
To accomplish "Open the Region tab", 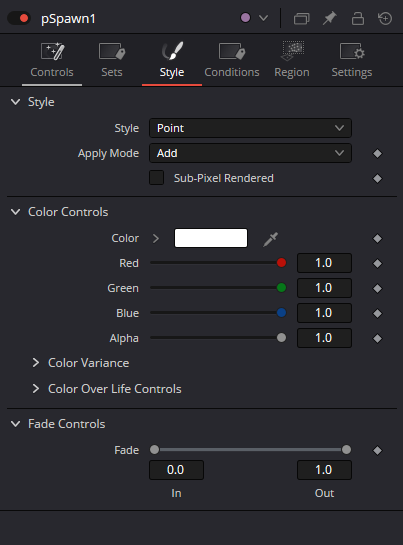I will click(292, 60).
